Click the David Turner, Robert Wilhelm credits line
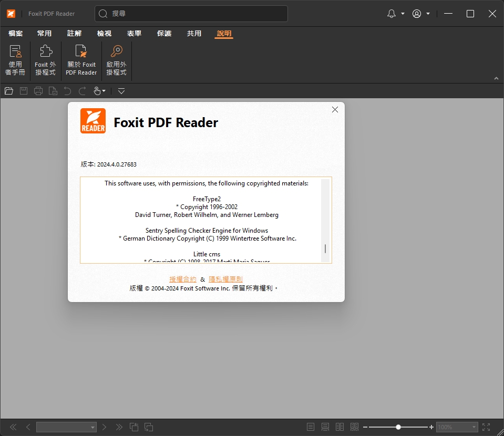Image resolution: width=504 pixels, height=436 pixels. click(x=207, y=215)
